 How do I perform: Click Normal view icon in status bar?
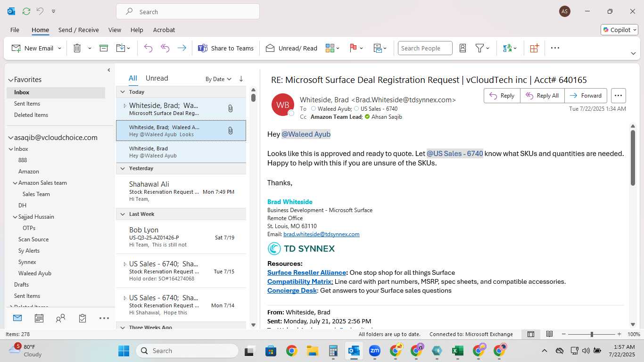(531, 334)
